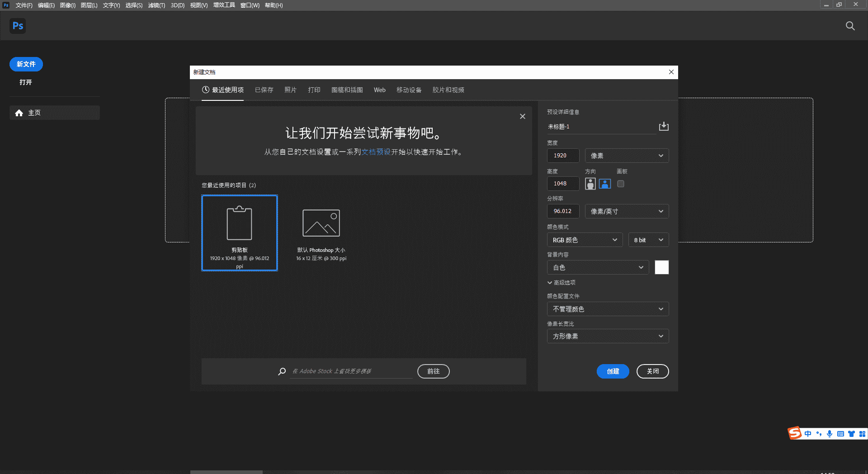Open the RGB 颜色 color mode dropdown
This screenshot has width=868, height=474.
(x=585, y=240)
